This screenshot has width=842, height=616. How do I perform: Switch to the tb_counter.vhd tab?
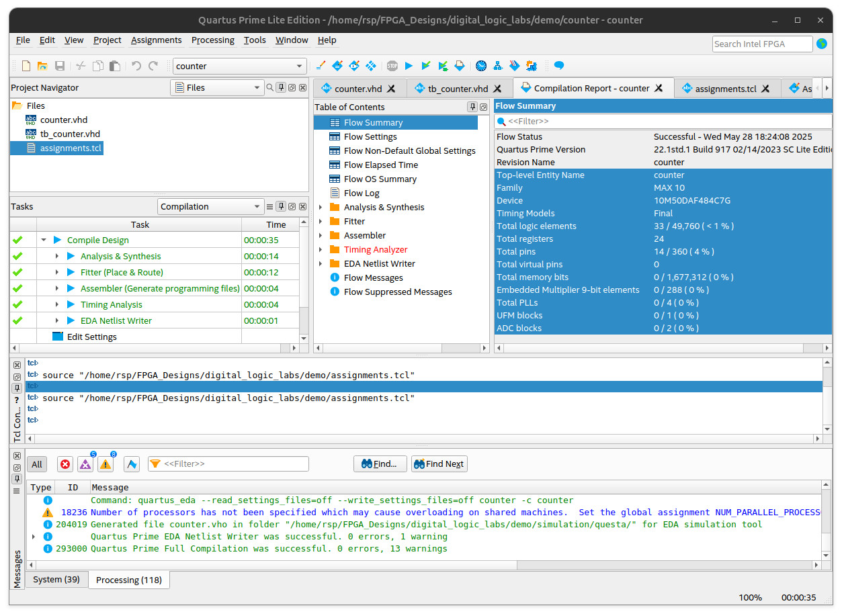pyautogui.click(x=457, y=89)
